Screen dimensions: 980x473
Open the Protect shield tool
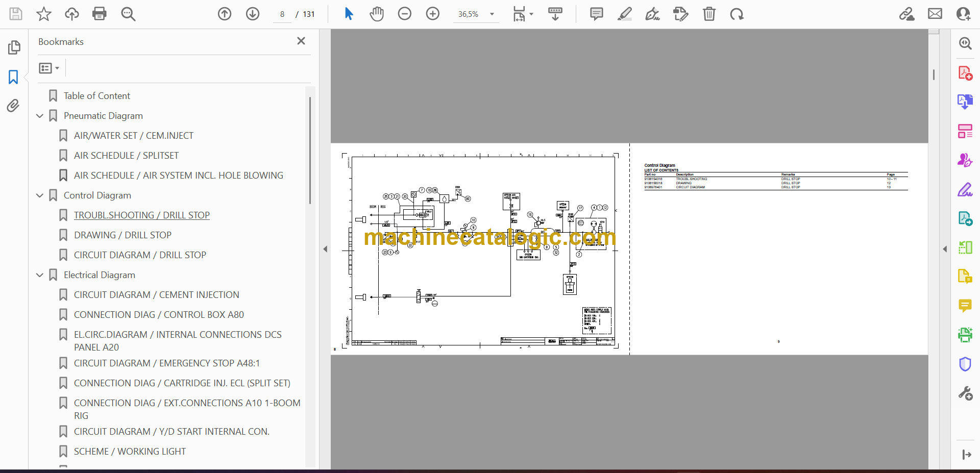pyautogui.click(x=965, y=364)
